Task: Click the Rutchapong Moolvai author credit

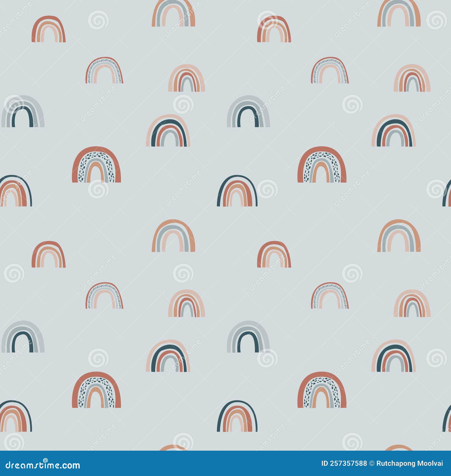Action: point(410,462)
